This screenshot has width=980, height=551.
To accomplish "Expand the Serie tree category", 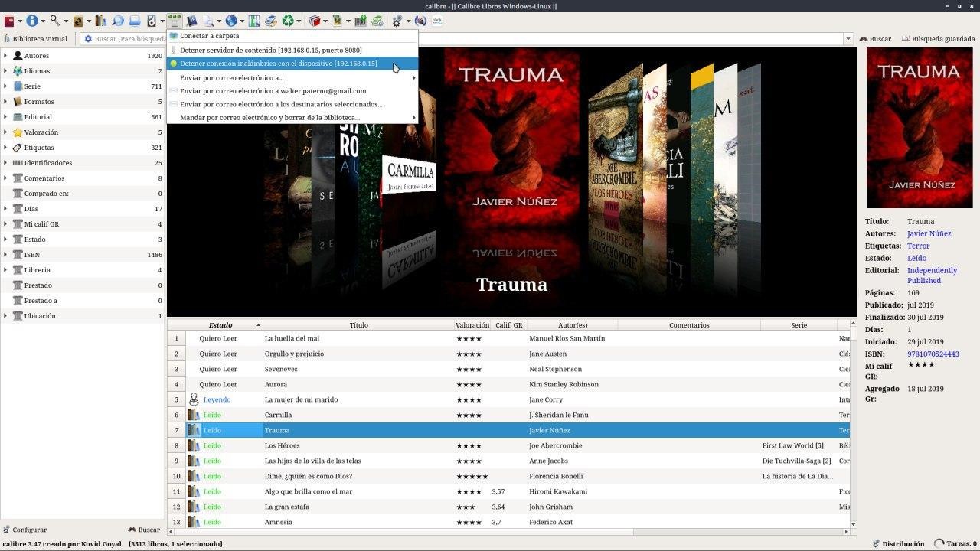I will coord(5,86).
